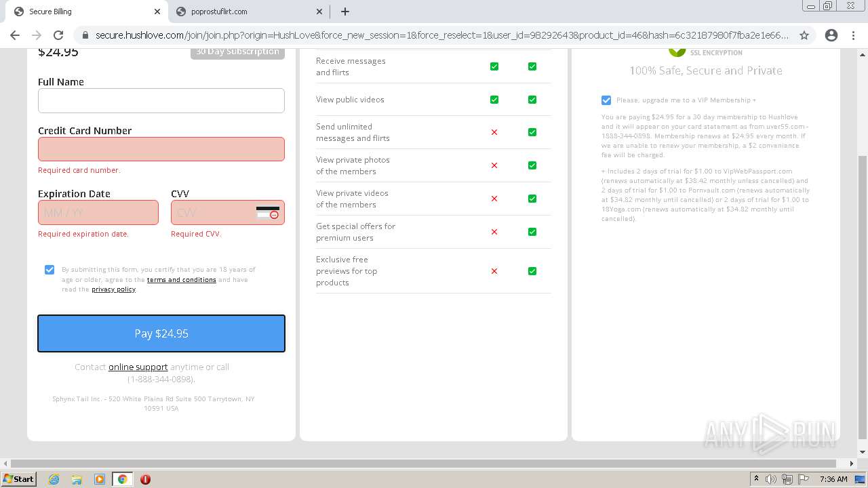868x488 pixels.
Task: Click free-column checkmark for Receive messages
Action: click(494, 66)
